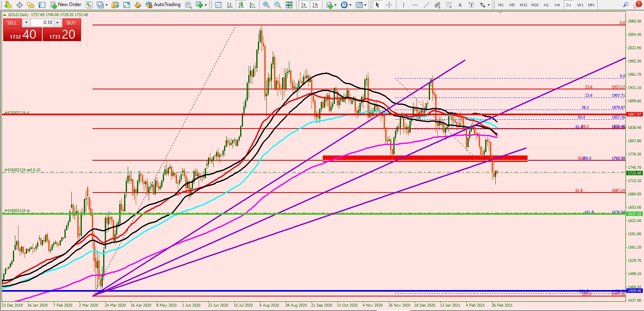This screenshot has height=311, width=644.
Task: Tile windows with the grid icon
Action: click(289, 5)
